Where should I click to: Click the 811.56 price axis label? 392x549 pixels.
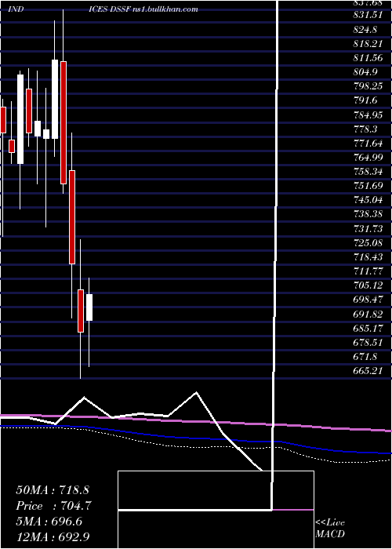[368, 57]
